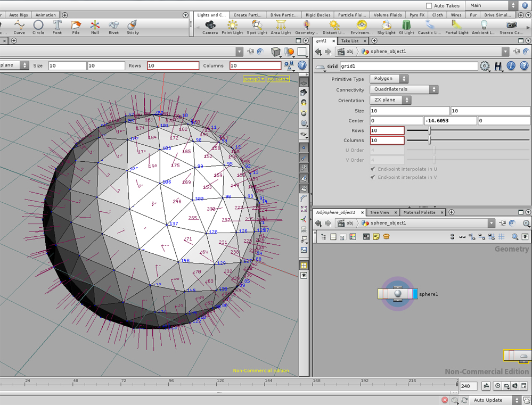Create an Ambient Light
Screen dimensions: 532x405
click(484, 28)
